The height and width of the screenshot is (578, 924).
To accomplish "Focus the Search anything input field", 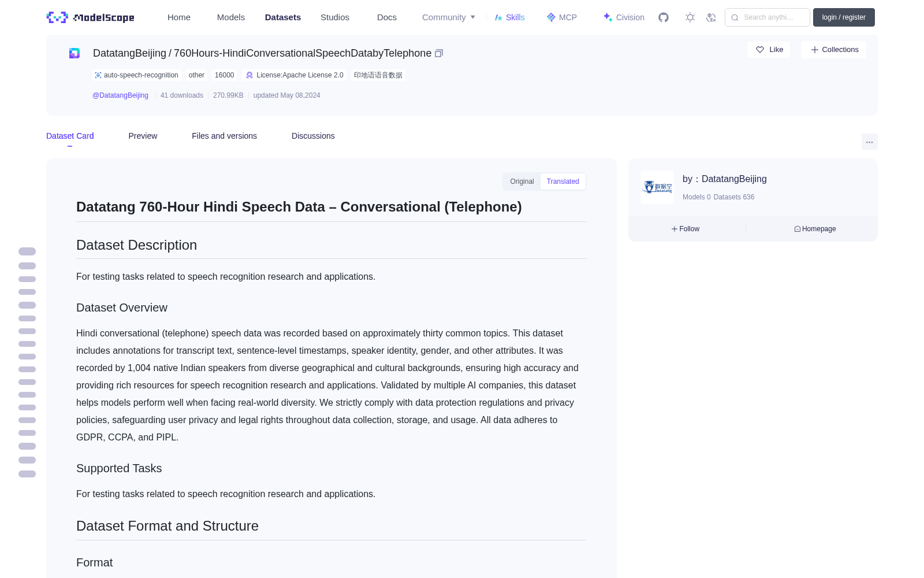I will pyautogui.click(x=767, y=17).
